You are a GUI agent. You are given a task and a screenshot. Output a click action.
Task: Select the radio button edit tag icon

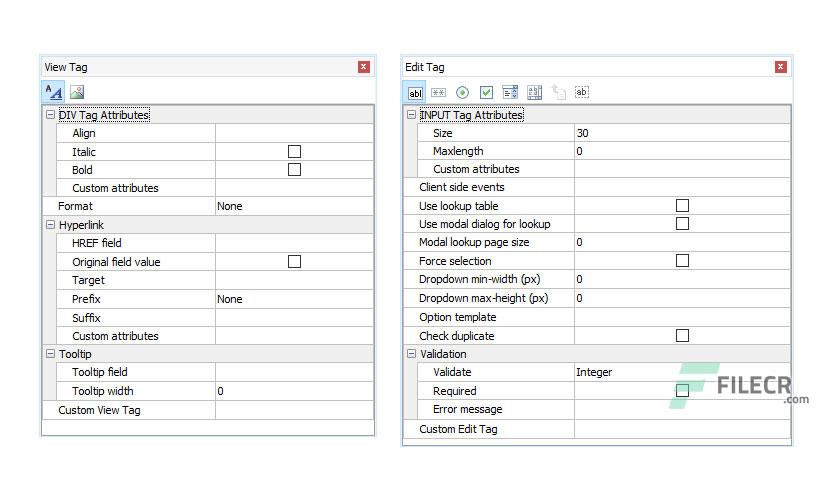(462, 92)
